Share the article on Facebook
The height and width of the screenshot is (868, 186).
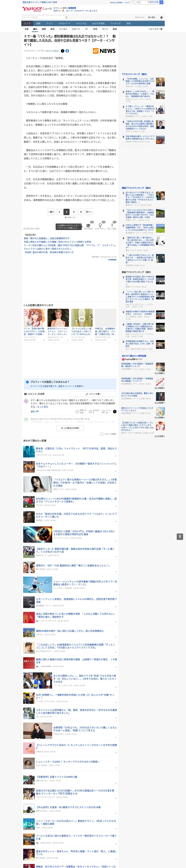(x=67, y=51)
